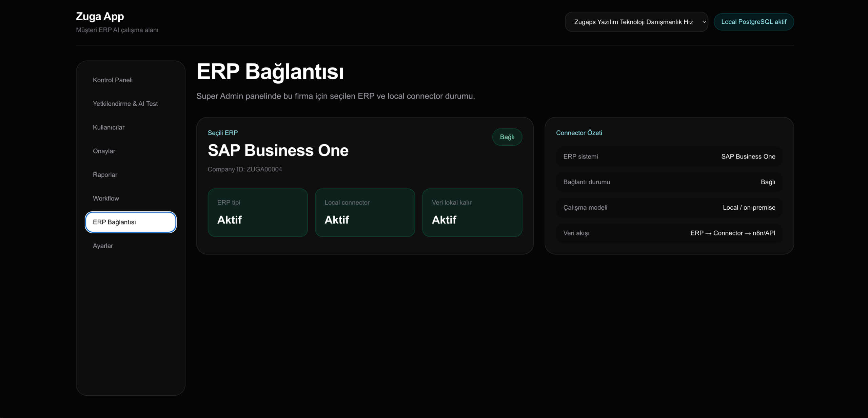The width and height of the screenshot is (868, 418).
Task: Open Ayarlar settings page
Action: 131,246
